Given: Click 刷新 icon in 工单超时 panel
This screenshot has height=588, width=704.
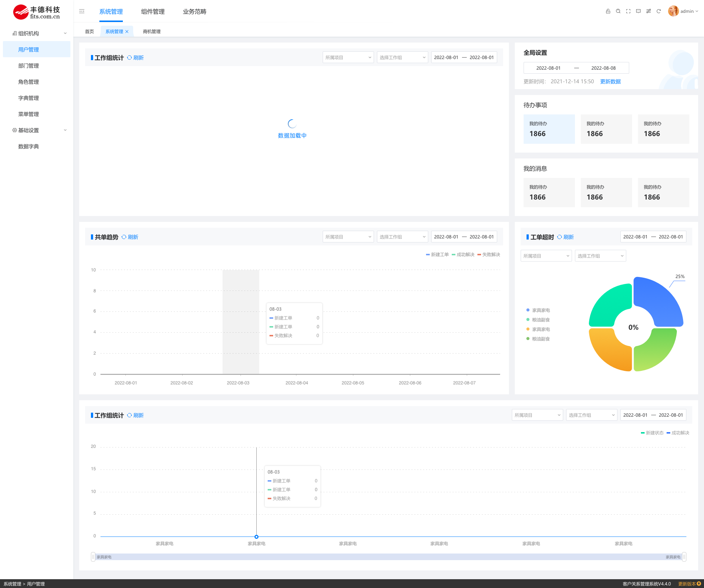Looking at the screenshot, I should click(x=560, y=237).
